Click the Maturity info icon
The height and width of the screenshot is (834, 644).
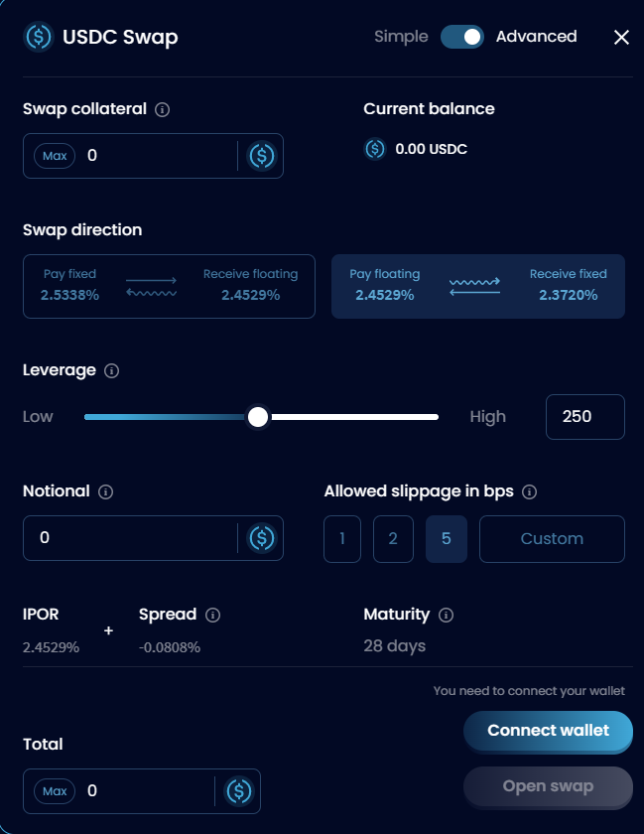446,616
